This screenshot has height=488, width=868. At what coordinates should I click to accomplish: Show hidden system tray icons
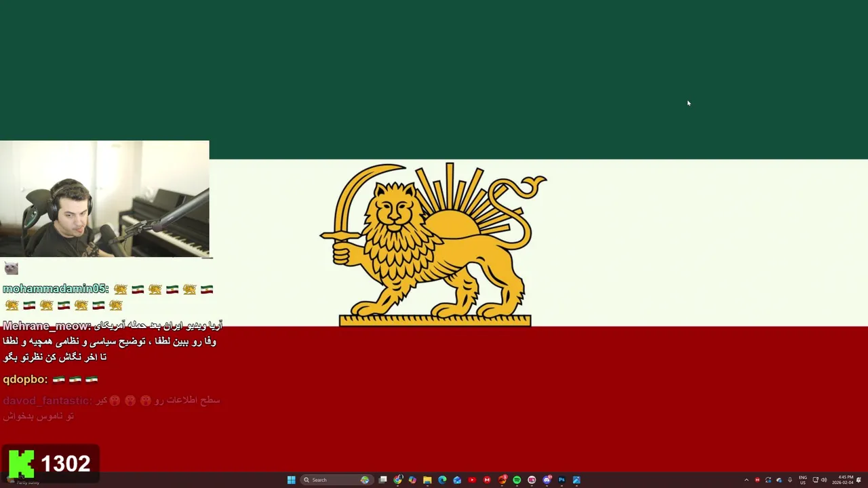coord(747,480)
